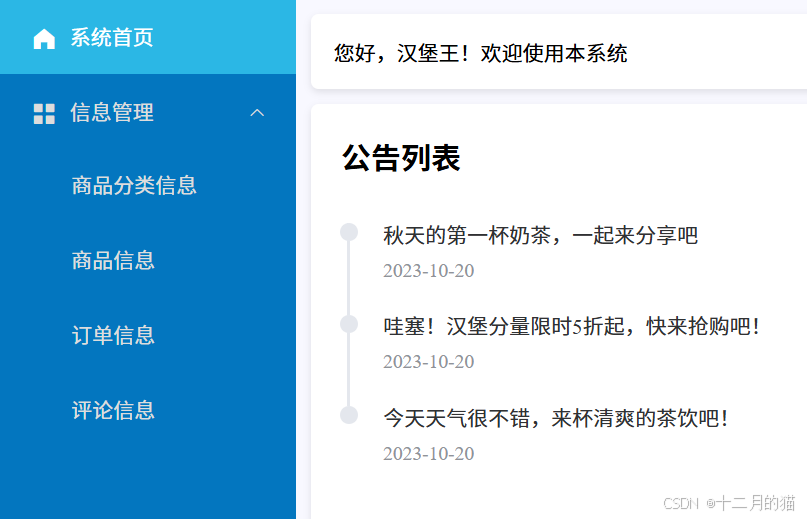807x519 pixels.
Task: Click the timeline dot beside 今天天气很不错
Action: coord(349,415)
